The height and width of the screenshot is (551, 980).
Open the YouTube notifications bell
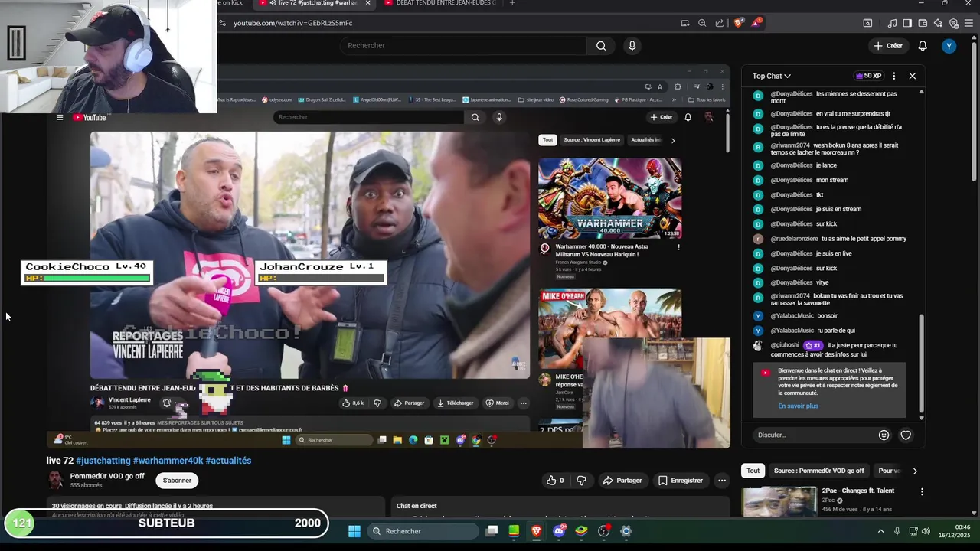pyautogui.click(x=923, y=46)
